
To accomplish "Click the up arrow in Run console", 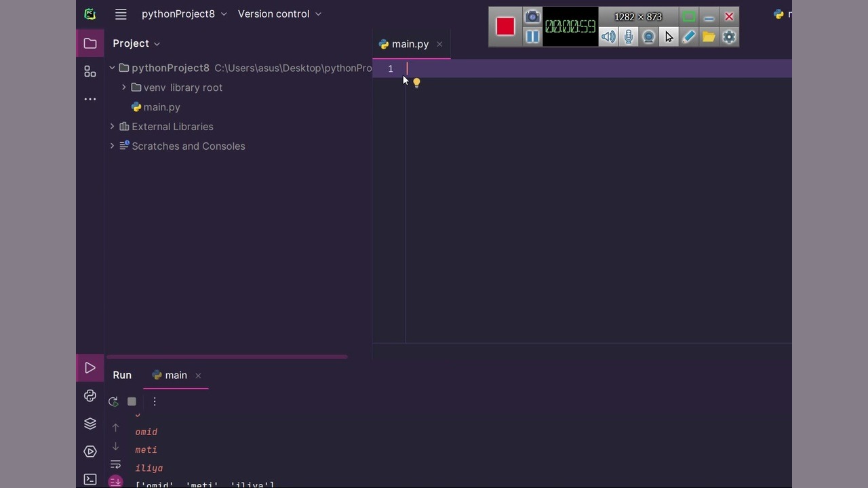I will 115,428.
